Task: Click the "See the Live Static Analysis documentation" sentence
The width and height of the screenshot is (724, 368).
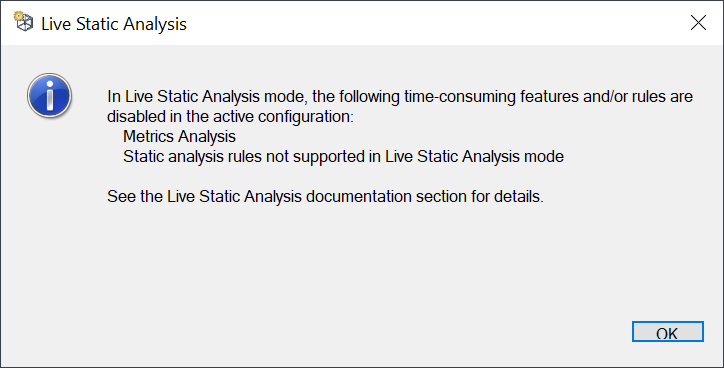Action: pyautogui.click(x=325, y=197)
